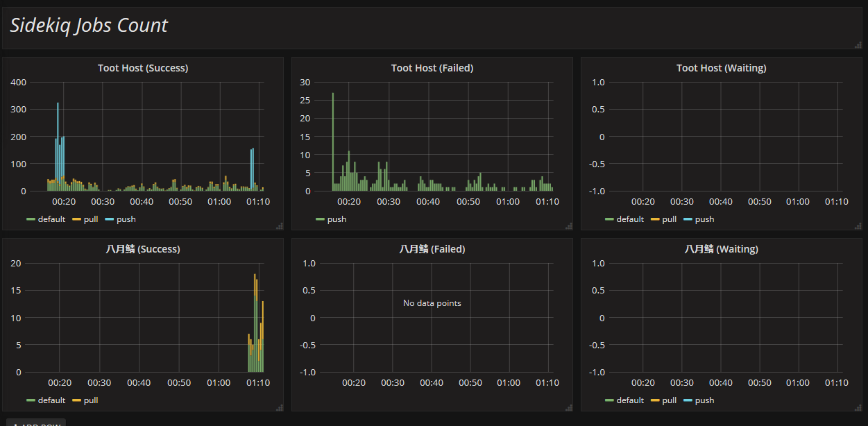Toggle push series in Toot Host (Failed) legend
868x426 pixels.
click(336, 219)
